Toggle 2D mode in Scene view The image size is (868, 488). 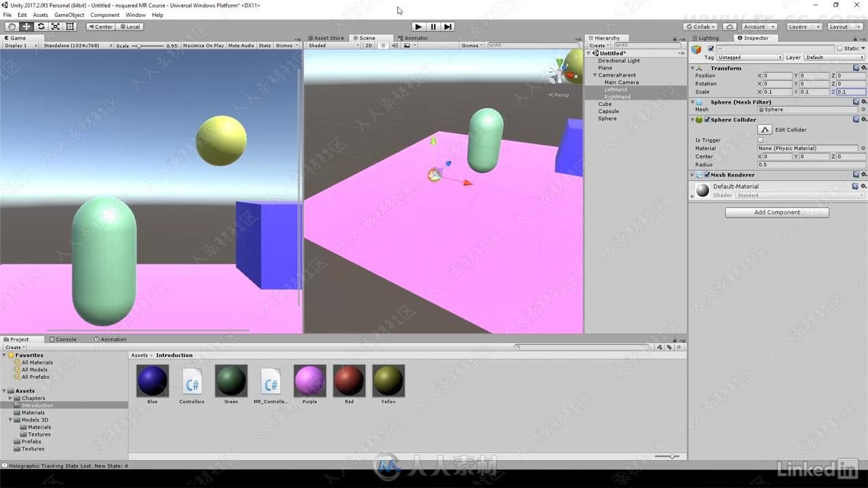(x=369, y=45)
